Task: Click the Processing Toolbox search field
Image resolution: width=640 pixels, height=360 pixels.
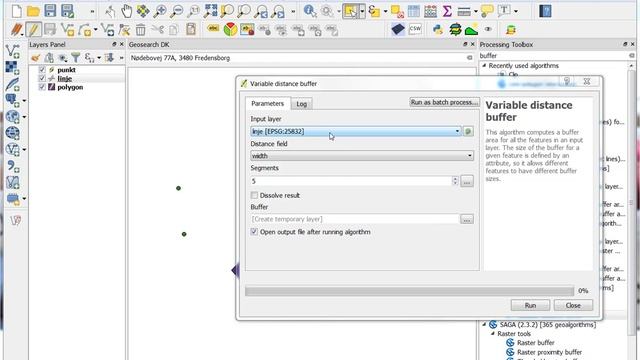Action: point(553,56)
